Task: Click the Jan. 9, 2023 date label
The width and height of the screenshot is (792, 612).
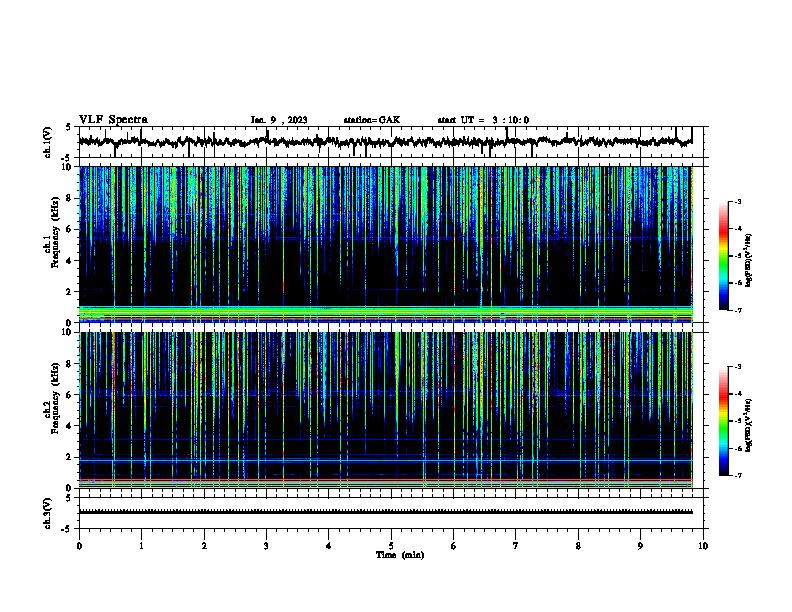Action: click(x=279, y=120)
